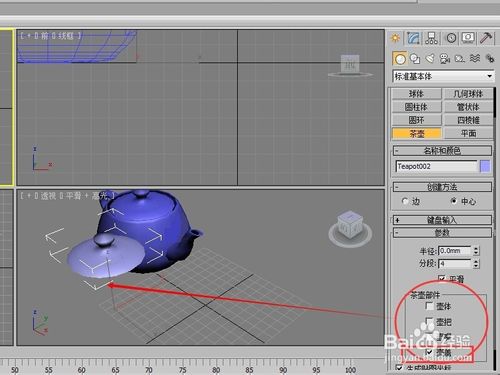The width and height of the screenshot is (500, 375).
Task: Select the Systems gears icon
Action: [x=490, y=59]
